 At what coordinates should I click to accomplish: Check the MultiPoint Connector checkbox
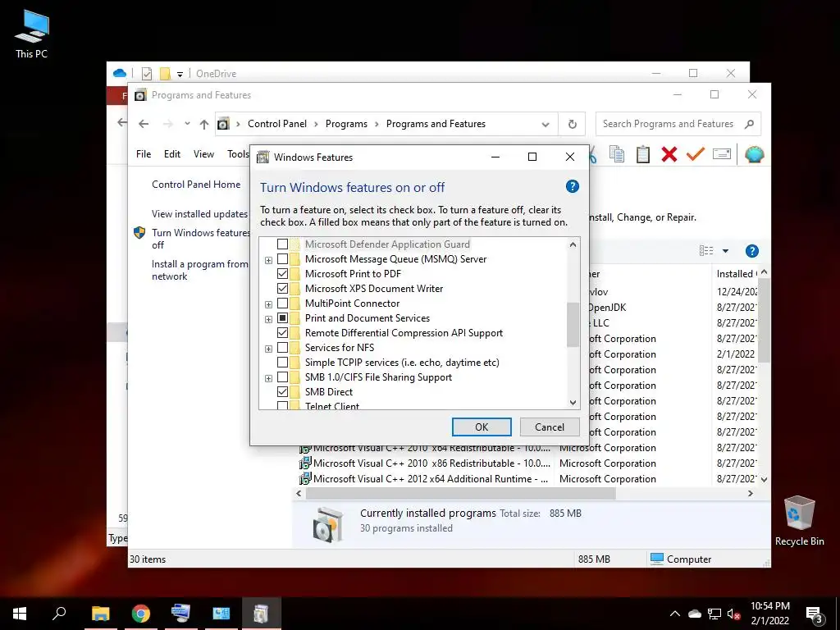click(x=282, y=304)
